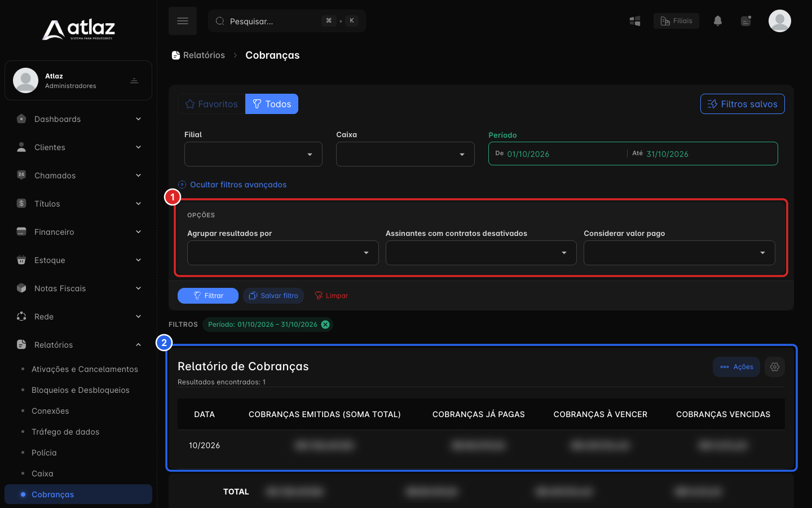Open Bloqueios e Desbloqueios report

(81, 390)
